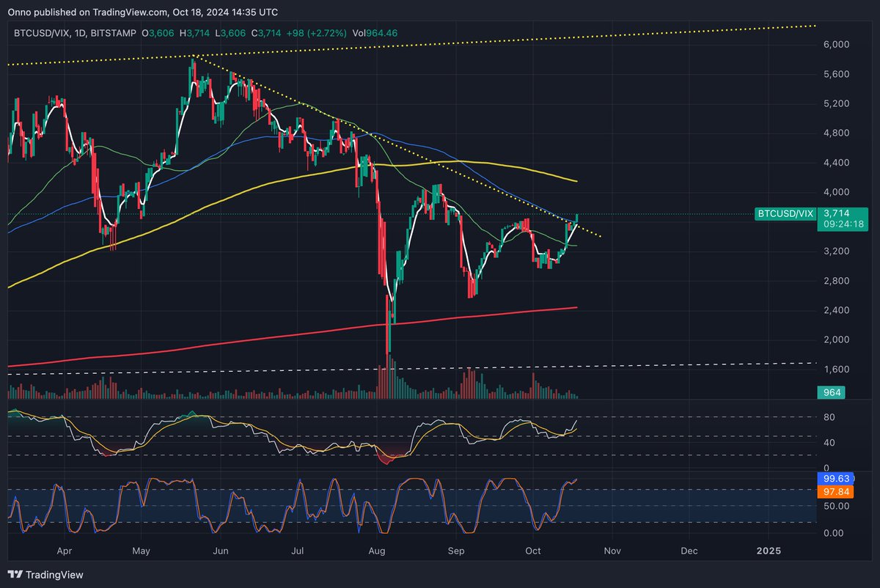Click the TradingView logo at bottom left
880x588 pixels.
pyautogui.click(x=45, y=575)
